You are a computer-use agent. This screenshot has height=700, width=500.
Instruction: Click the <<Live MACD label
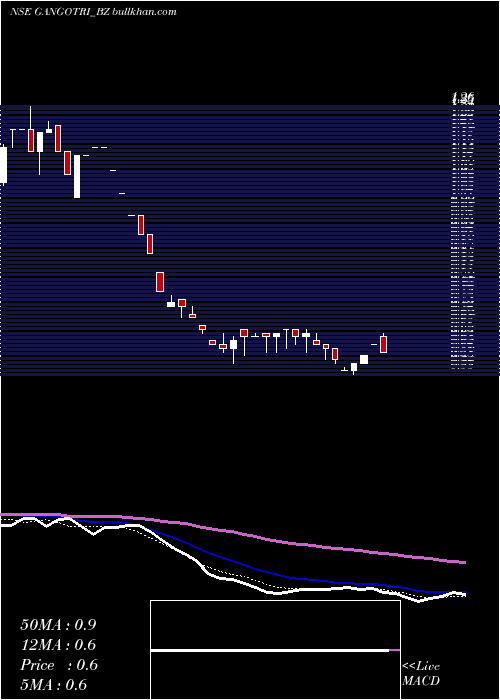(x=421, y=673)
